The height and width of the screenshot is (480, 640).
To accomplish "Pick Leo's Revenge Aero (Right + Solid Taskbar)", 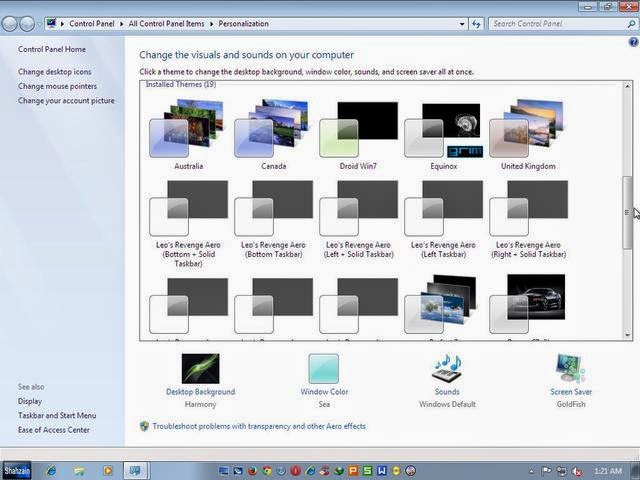I will pyautogui.click(x=528, y=220).
